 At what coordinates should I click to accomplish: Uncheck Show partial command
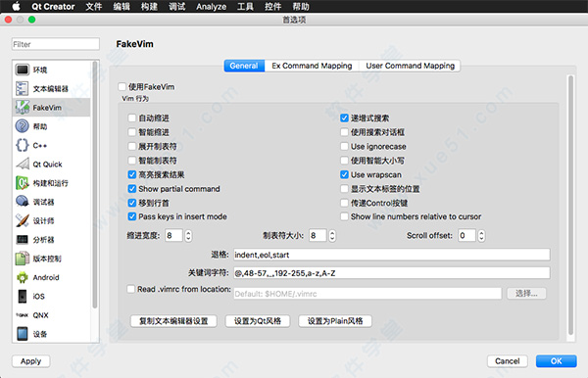pos(131,188)
